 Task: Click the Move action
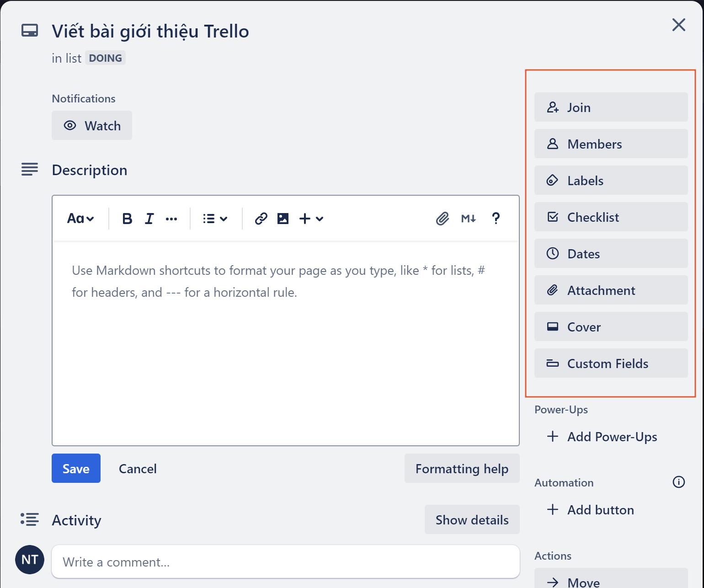coord(611,579)
